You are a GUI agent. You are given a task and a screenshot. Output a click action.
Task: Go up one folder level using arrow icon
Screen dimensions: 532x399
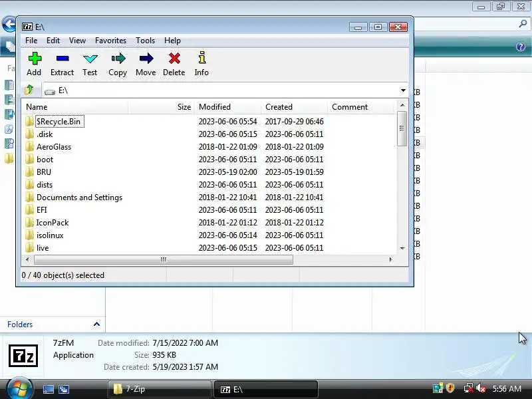pos(29,90)
